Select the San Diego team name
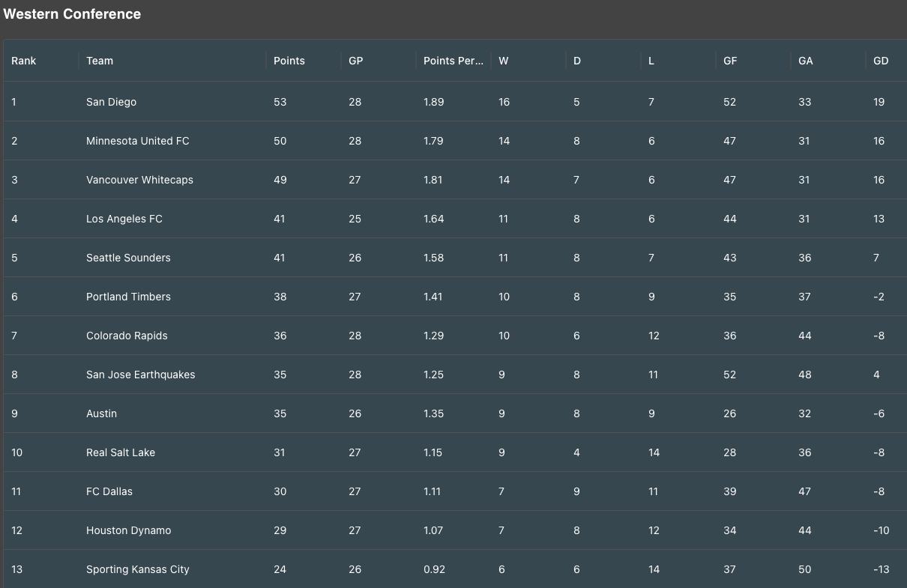The height and width of the screenshot is (588, 907). (x=111, y=102)
